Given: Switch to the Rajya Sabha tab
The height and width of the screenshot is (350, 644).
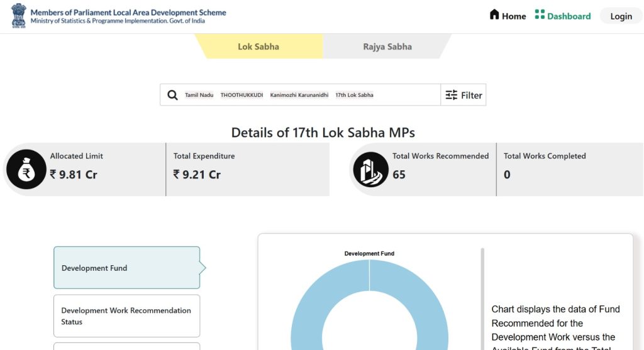Looking at the screenshot, I should (387, 46).
